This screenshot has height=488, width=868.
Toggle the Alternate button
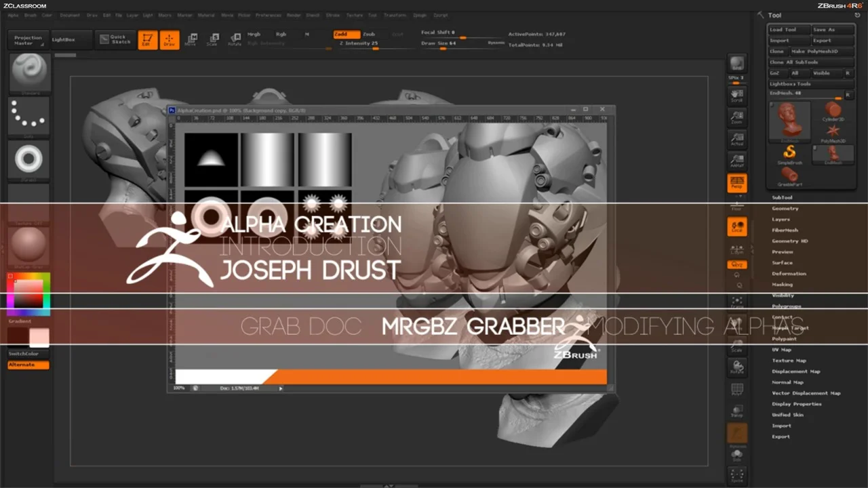pos(28,365)
